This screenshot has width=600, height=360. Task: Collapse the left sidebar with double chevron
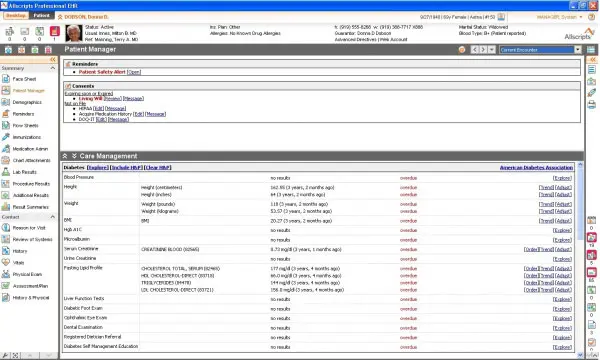point(53,60)
